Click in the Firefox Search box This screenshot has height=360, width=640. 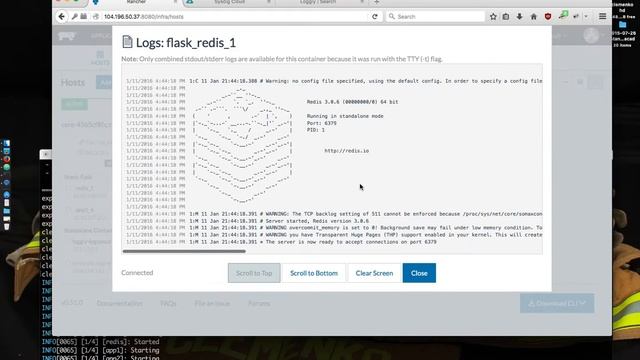(x=435, y=16)
